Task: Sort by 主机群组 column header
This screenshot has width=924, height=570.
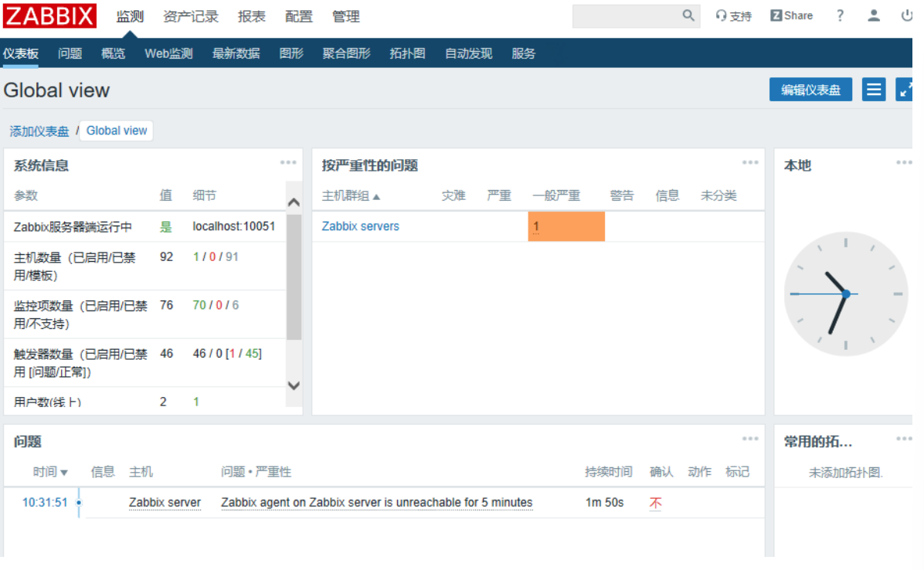Action: click(351, 195)
